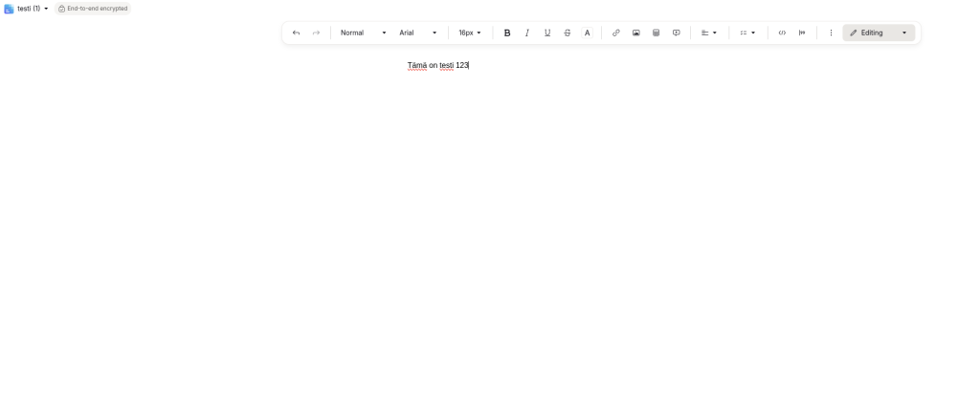The height and width of the screenshot is (394, 980).
Task: Open the list style dropdown
Action: [747, 33]
